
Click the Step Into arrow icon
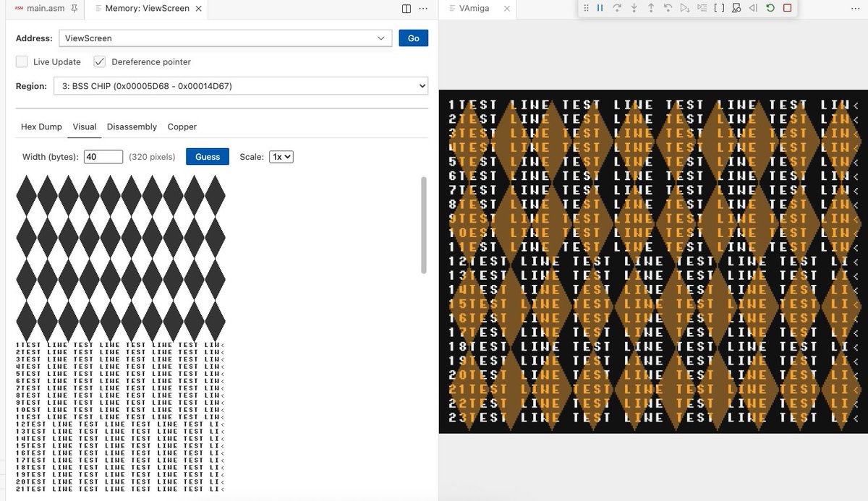point(634,8)
